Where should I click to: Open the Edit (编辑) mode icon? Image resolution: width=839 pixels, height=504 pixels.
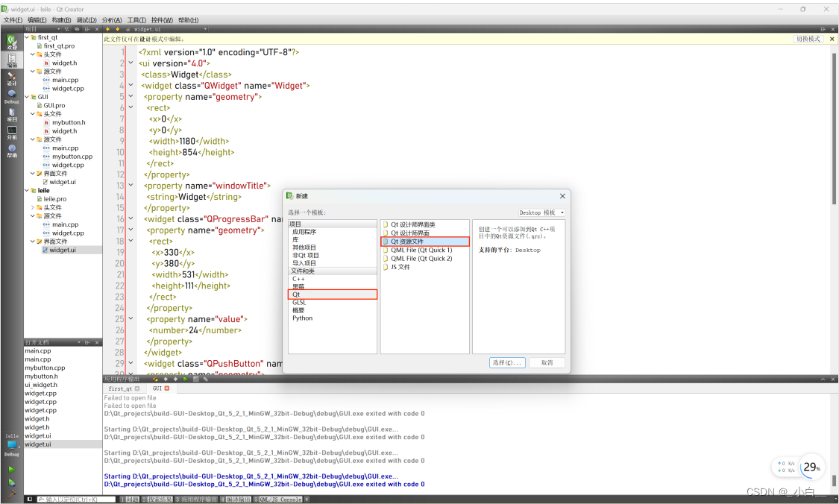point(11,60)
